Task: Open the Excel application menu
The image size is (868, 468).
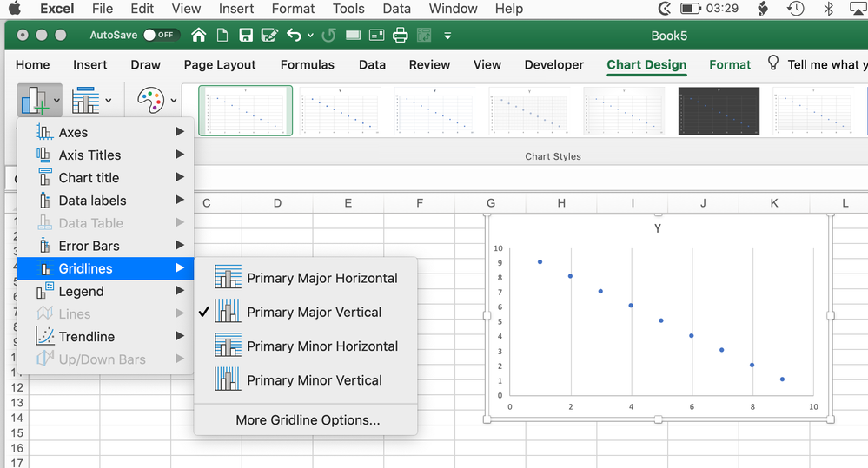Action: [x=57, y=9]
